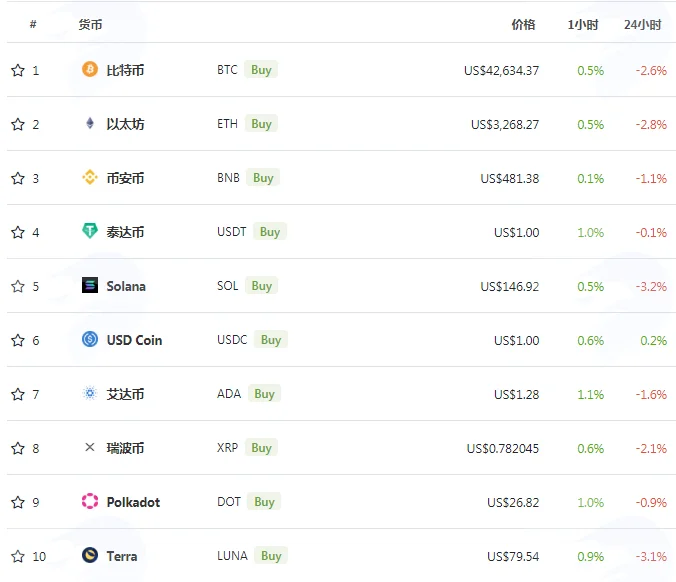The image size is (676, 582).
Task: Sort by the # rank column header
Action: point(33,24)
